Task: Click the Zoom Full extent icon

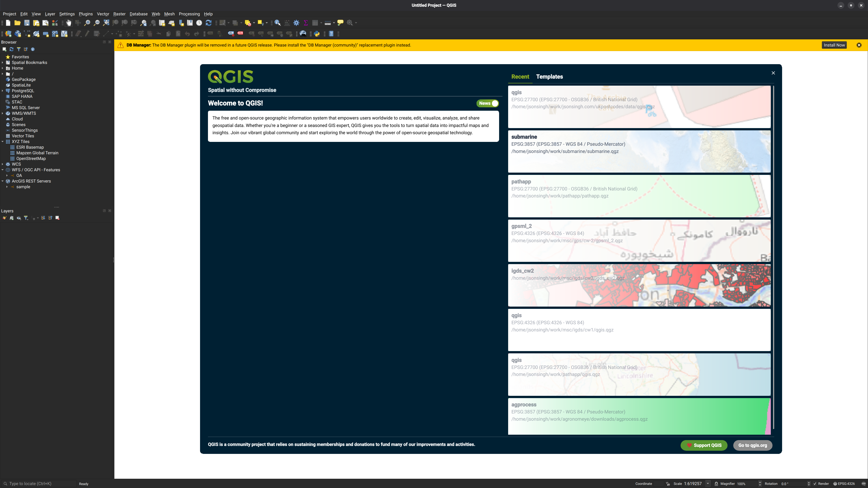Action: click(106, 23)
